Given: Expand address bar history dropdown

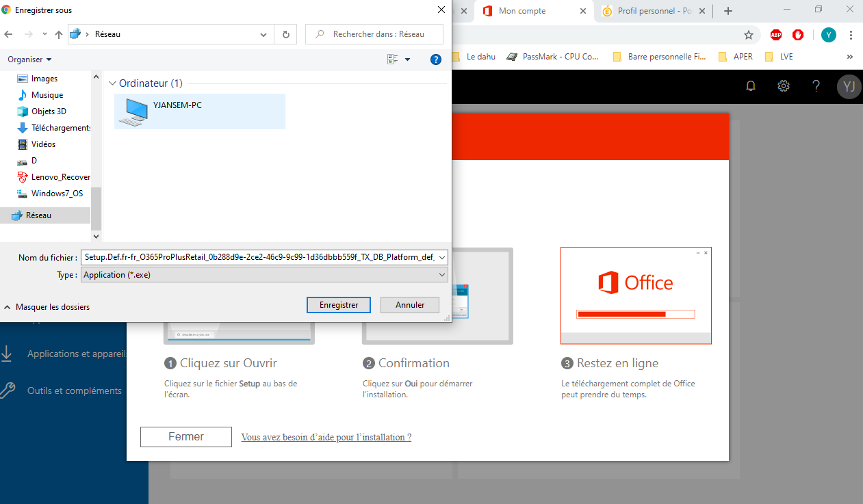Looking at the screenshot, I should 264,34.
